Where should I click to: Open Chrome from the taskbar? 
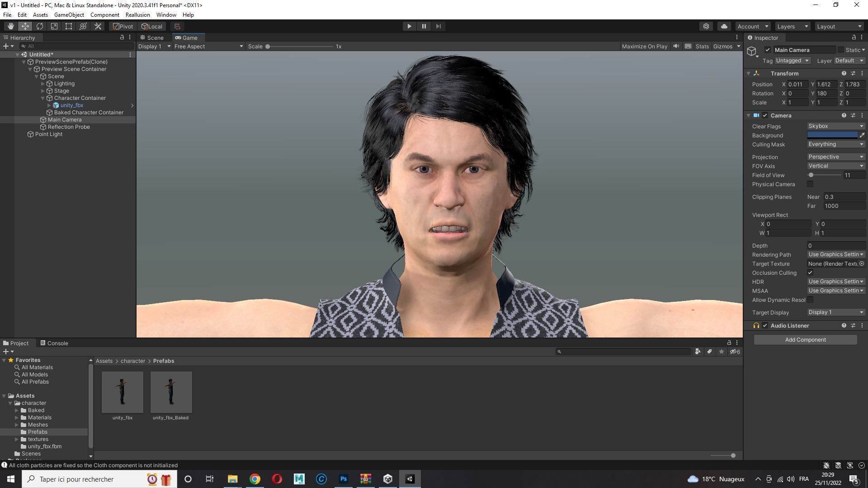coord(255,479)
